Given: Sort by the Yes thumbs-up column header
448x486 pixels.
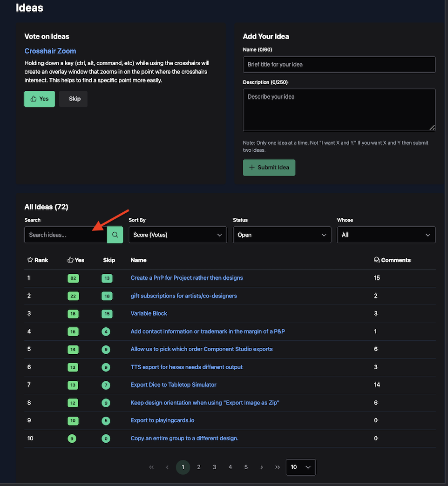Looking at the screenshot, I should 76,260.
